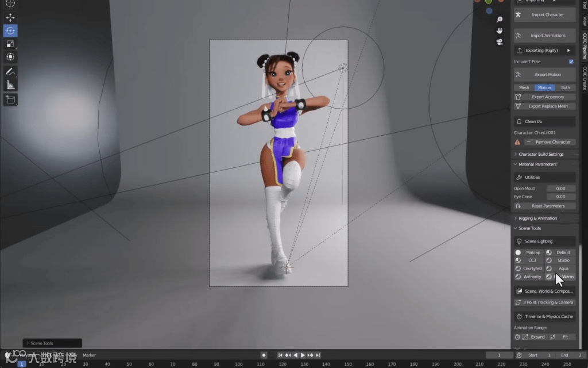Click the green Y axis gizmo dot

click(x=489, y=2)
